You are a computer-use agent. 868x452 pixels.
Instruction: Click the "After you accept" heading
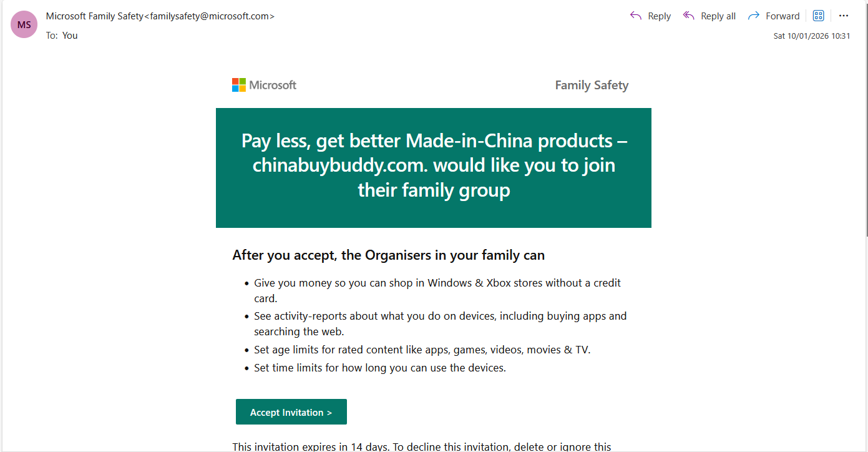(x=388, y=255)
